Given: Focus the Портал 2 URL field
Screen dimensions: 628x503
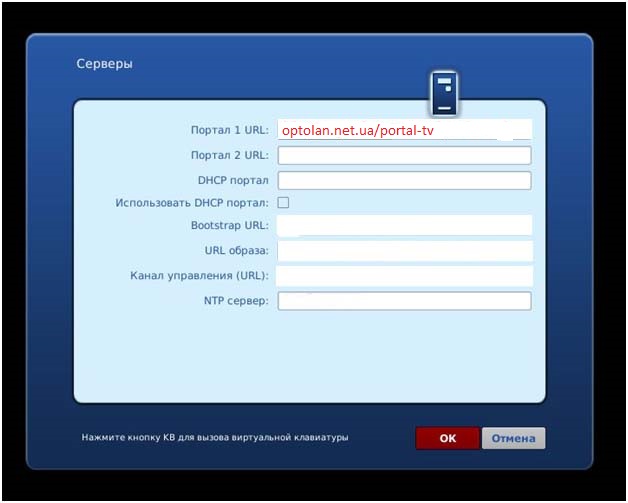Looking at the screenshot, I should point(405,155).
